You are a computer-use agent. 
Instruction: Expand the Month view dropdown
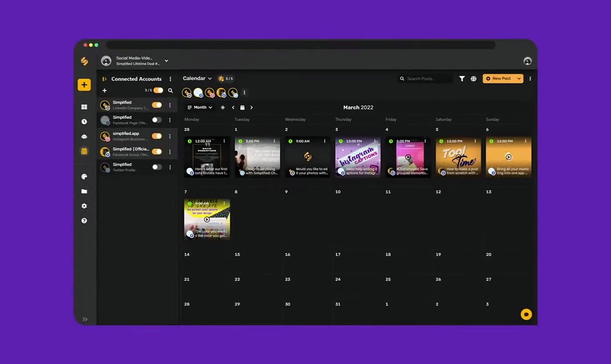pyautogui.click(x=200, y=108)
